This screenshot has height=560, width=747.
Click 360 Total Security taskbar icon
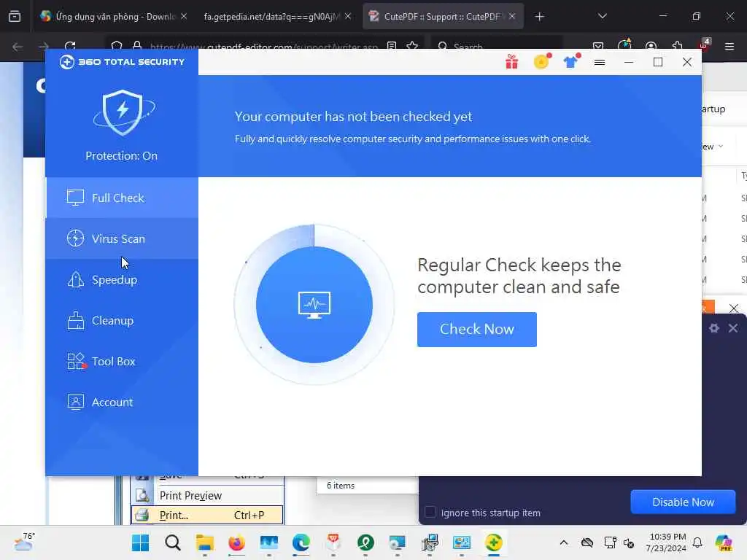494,542
